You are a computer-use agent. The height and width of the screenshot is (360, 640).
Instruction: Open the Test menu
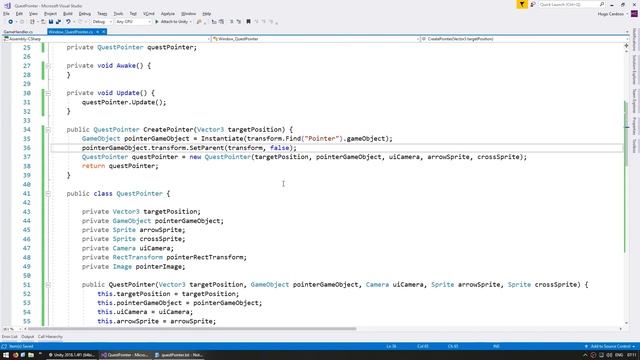pos(133,14)
